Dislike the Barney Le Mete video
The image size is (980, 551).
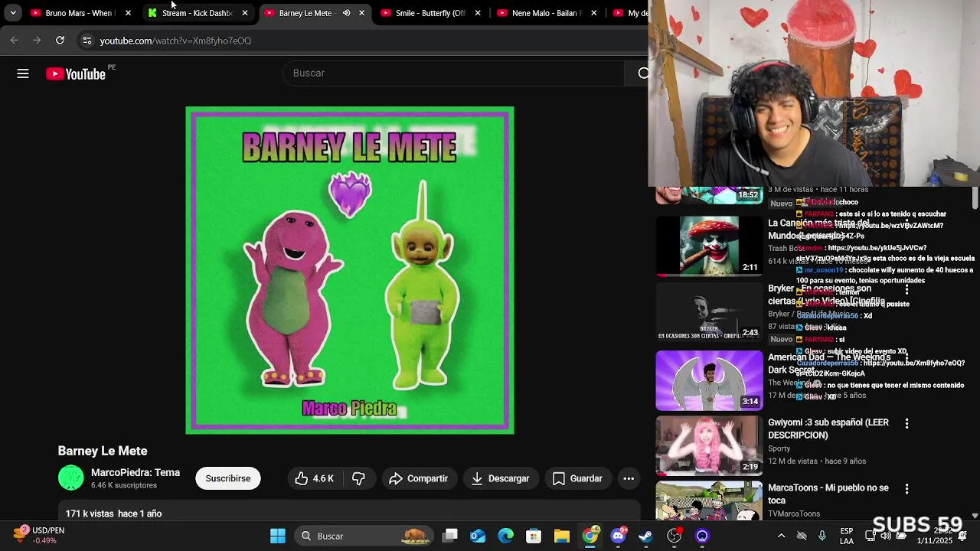coord(358,478)
